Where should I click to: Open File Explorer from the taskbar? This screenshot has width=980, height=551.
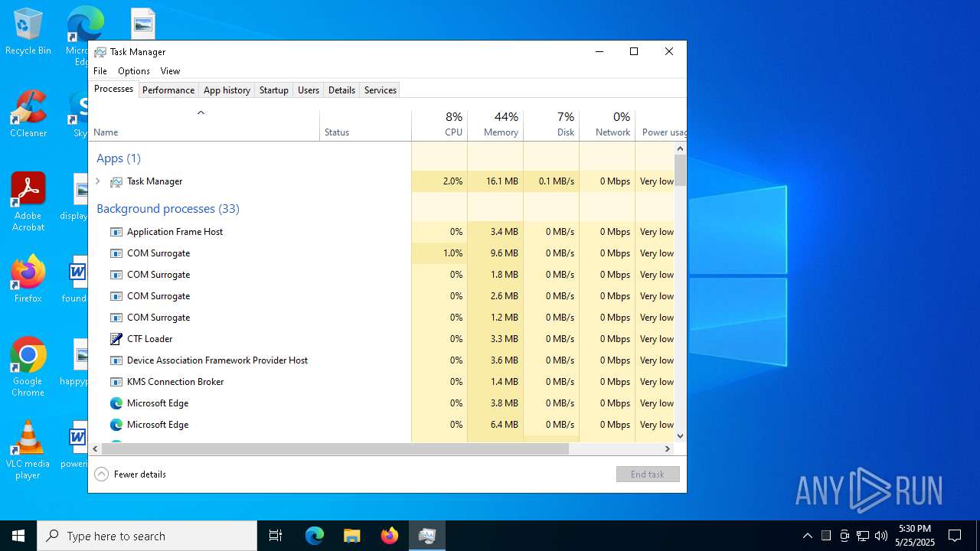pos(352,536)
